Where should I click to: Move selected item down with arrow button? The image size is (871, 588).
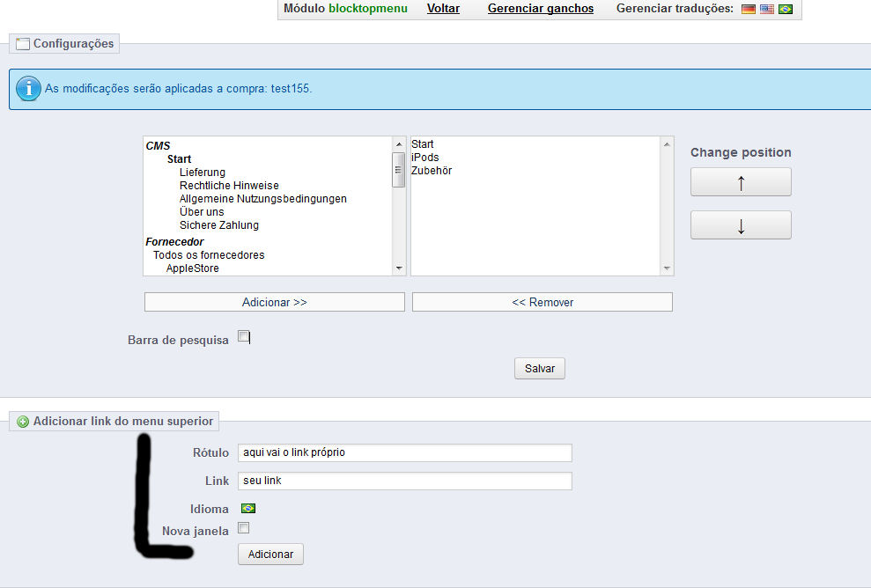pyautogui.click(x=741, y=224)
